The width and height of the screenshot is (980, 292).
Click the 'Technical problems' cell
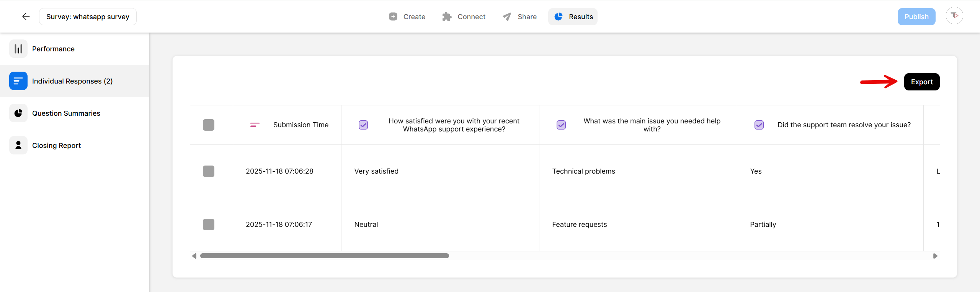[x=638, y=171]
